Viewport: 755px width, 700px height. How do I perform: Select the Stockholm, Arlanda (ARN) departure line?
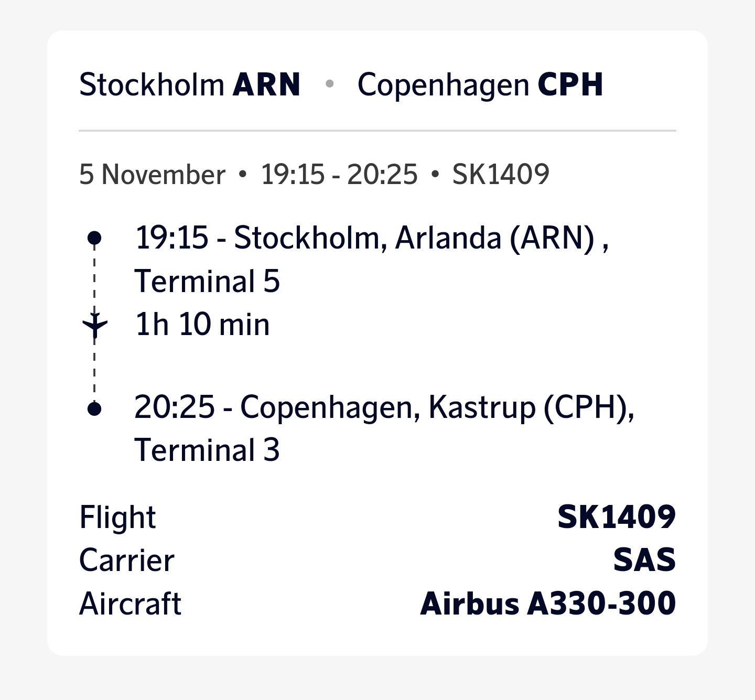(371, 238)
